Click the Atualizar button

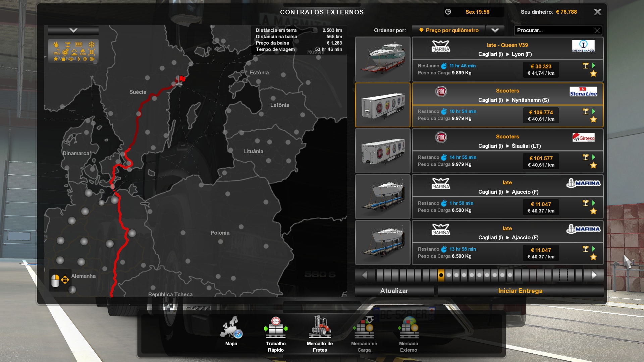click(x=394, y=291)
